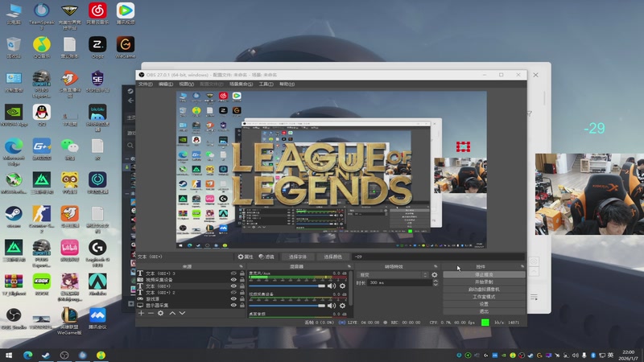
Task: Open the QQ penguin desktop icon
Action: click(x=42, y=115)
